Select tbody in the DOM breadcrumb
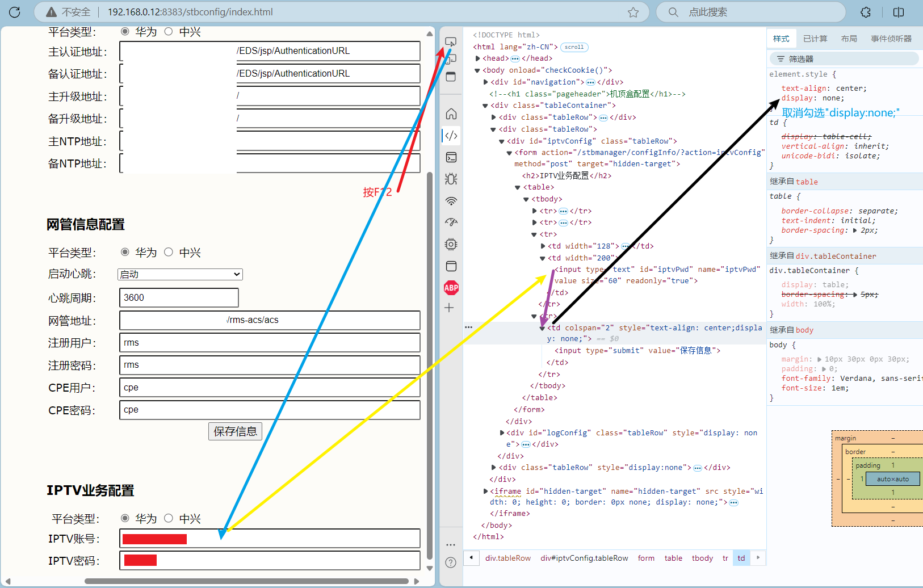 [702, 558]
